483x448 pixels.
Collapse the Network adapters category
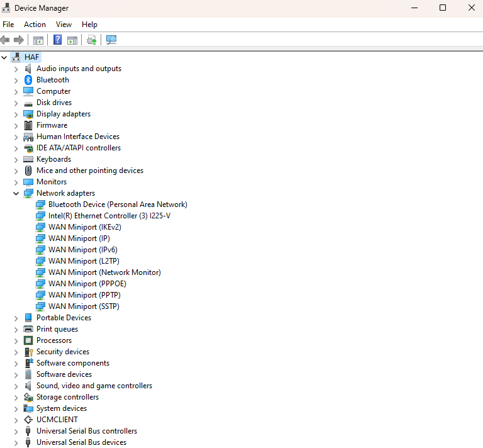(x=16, y=194)
